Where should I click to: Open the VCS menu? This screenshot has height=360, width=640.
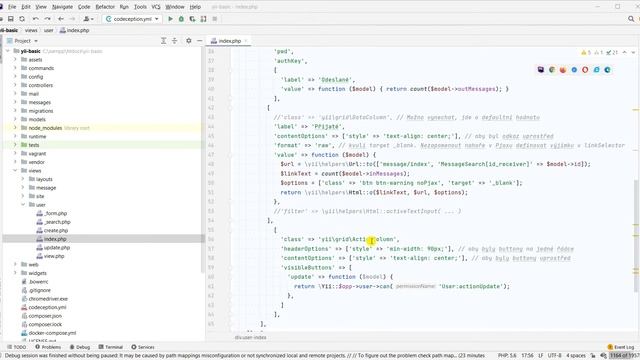156,7
